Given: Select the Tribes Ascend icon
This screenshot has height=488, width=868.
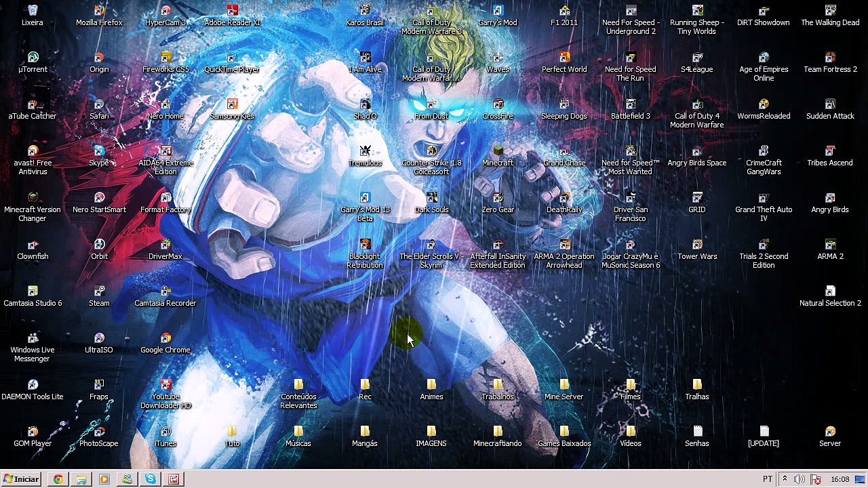Looking at the screenshot, I should click(x=830, y=156).
